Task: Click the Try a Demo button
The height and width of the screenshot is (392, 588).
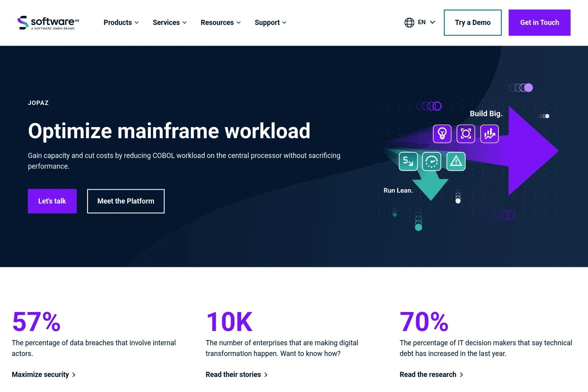Action: (473, 23)
